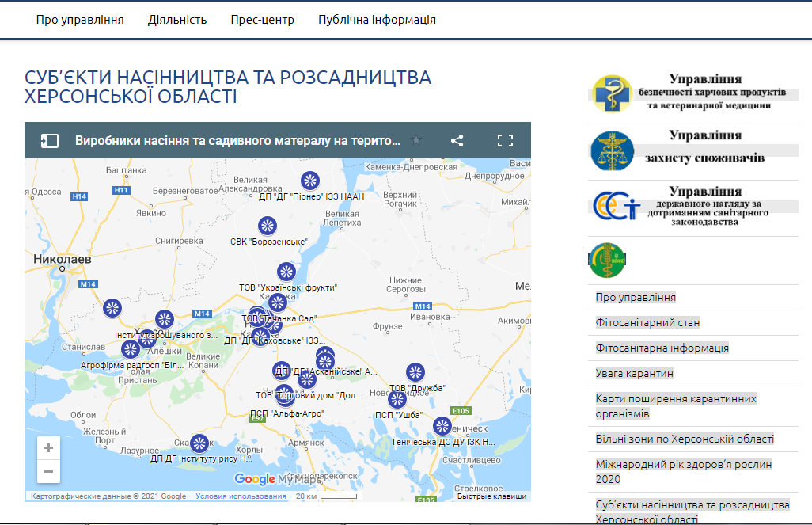The image size is (812, 525).
Task: Select the СВК "Борозенське" map marker
Action: pyautogui.click(x=268, y=226)
